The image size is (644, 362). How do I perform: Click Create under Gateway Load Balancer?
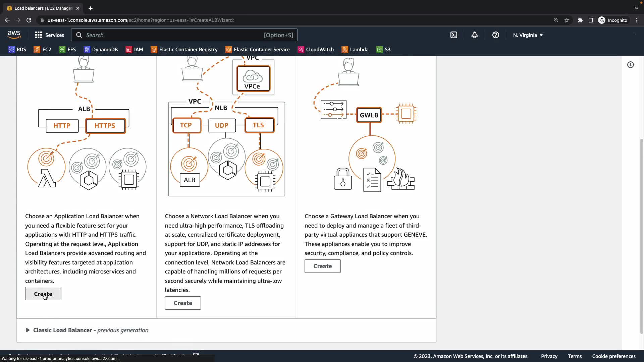click(322, 266)
